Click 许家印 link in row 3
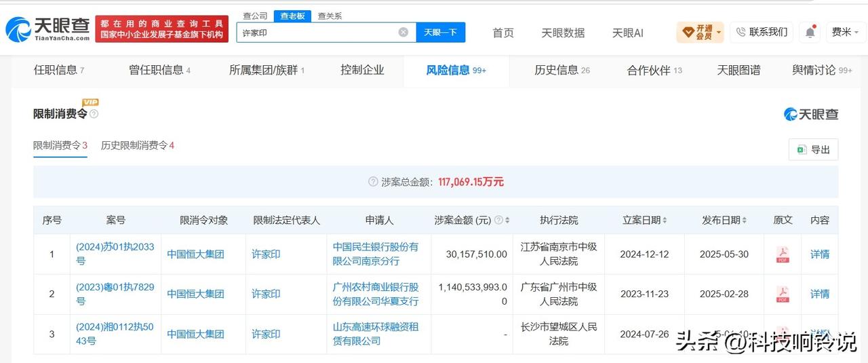The height and width of the screenshot is (363, 868). coord(266,334)
